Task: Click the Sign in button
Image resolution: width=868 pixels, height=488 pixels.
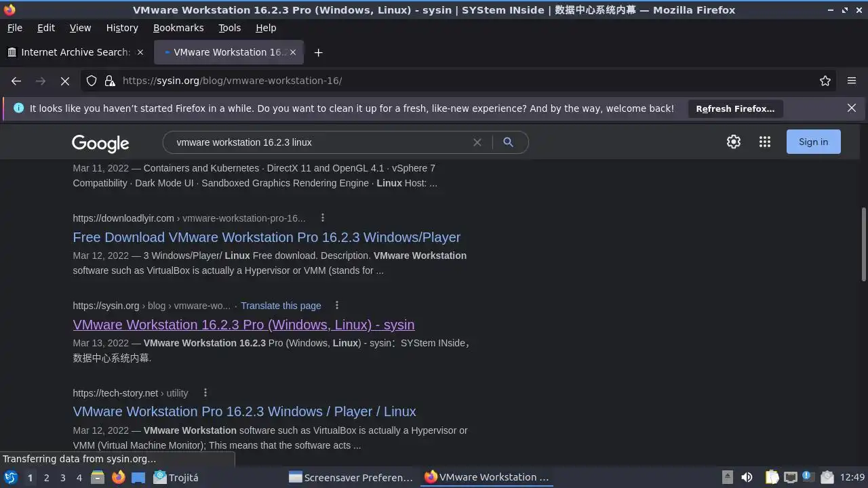Action: point(813,142)
